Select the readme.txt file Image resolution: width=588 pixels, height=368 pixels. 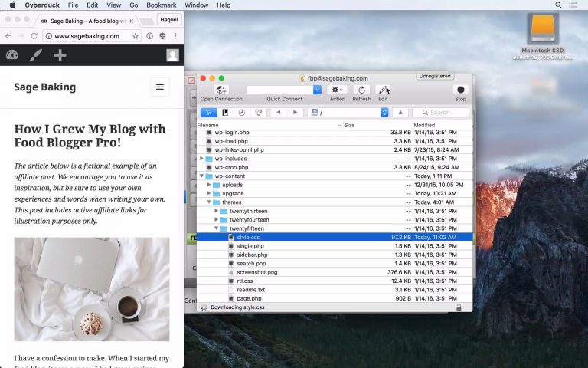coord(250,290)
